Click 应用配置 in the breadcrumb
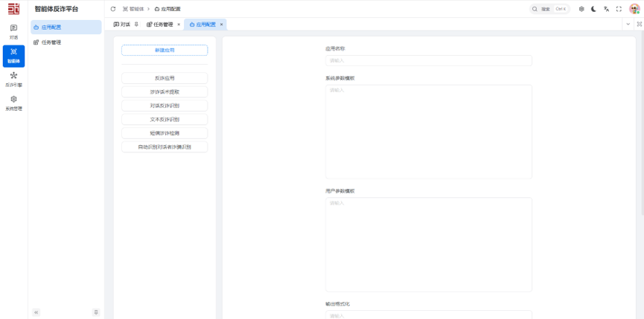The width and height of the screenshot is (644, 319). 168,9
